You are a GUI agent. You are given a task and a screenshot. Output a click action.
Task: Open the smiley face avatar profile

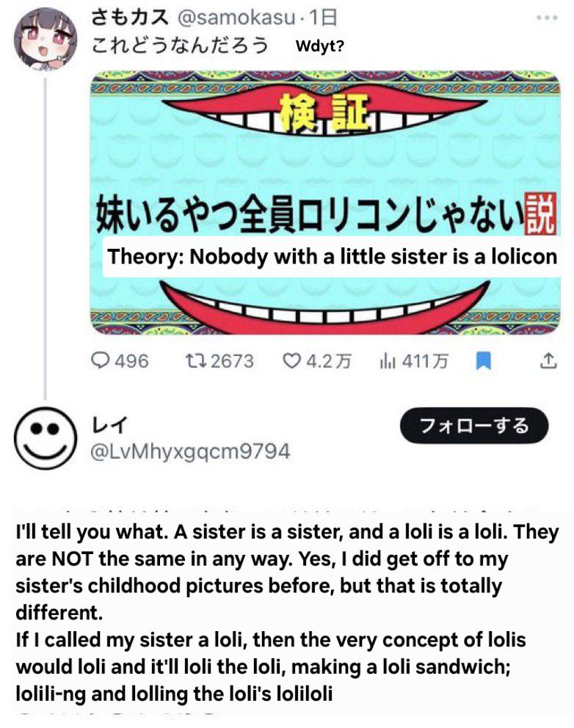[x=46, y=438]
